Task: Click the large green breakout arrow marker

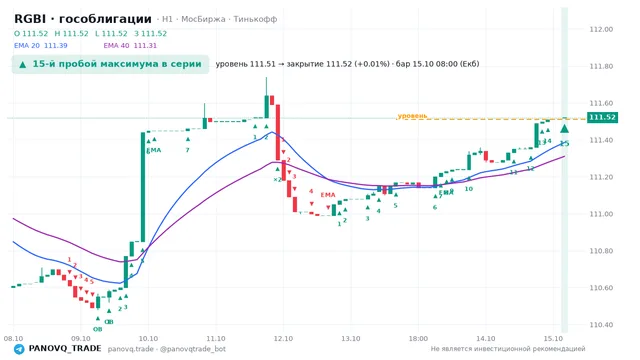Action: pyautogui.click(x=564, y=129)
